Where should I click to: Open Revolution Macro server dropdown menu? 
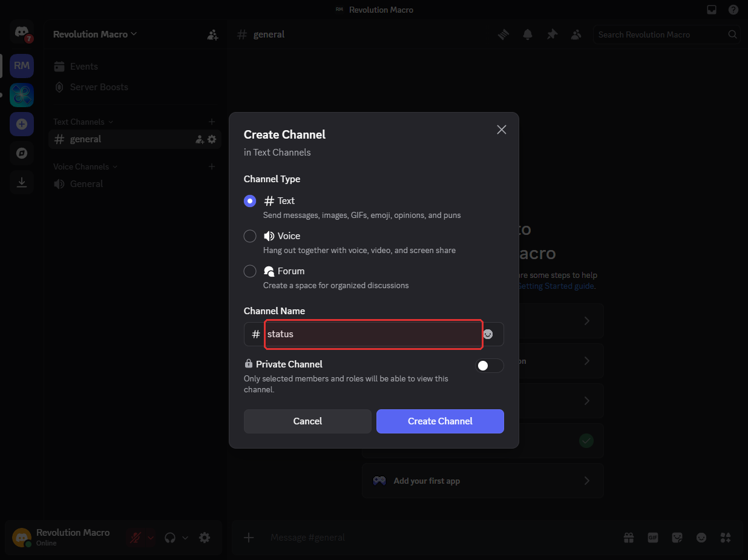(95, 35)
